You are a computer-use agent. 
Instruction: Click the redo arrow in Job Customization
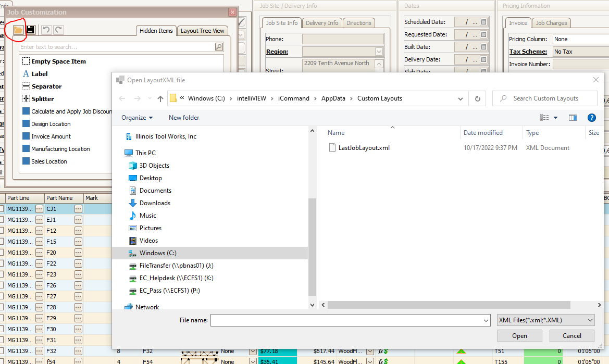(58, 30)
